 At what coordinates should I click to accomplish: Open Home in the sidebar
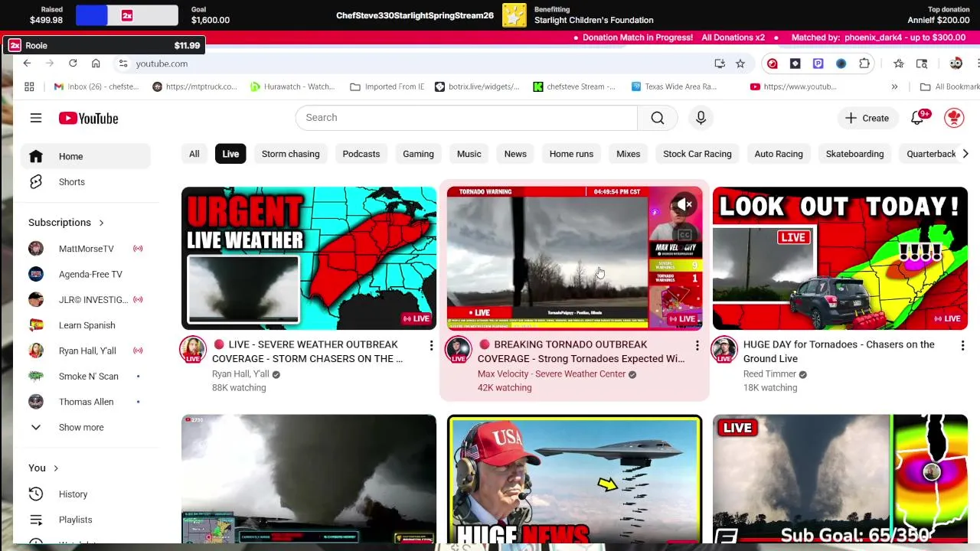click(86, 156)
